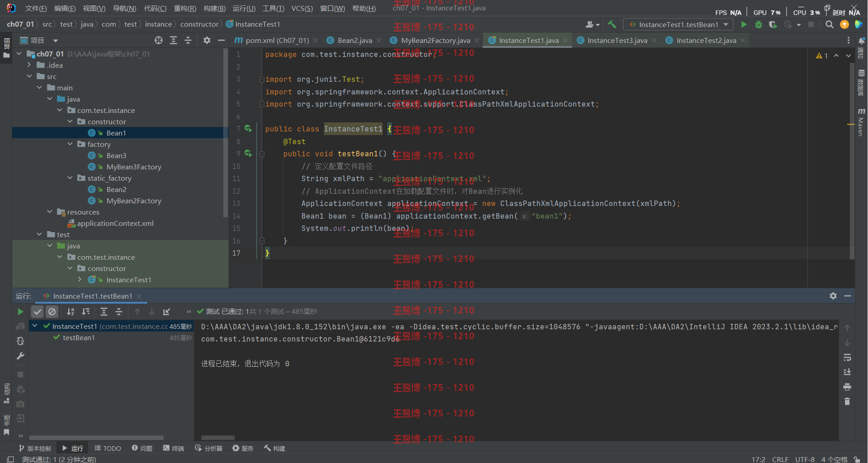868x463 pixels.
Task: Open the user account dropdown icon
Action: [x=592, y=24]
